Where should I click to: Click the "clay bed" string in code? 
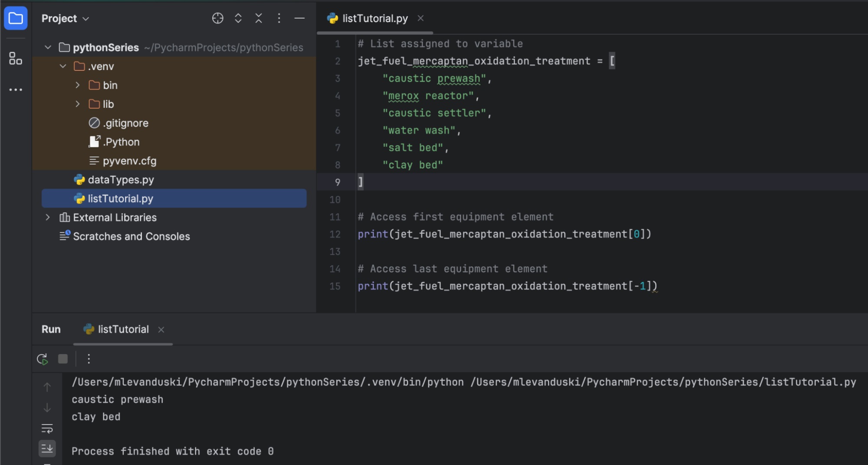click(x=413, y=165)
